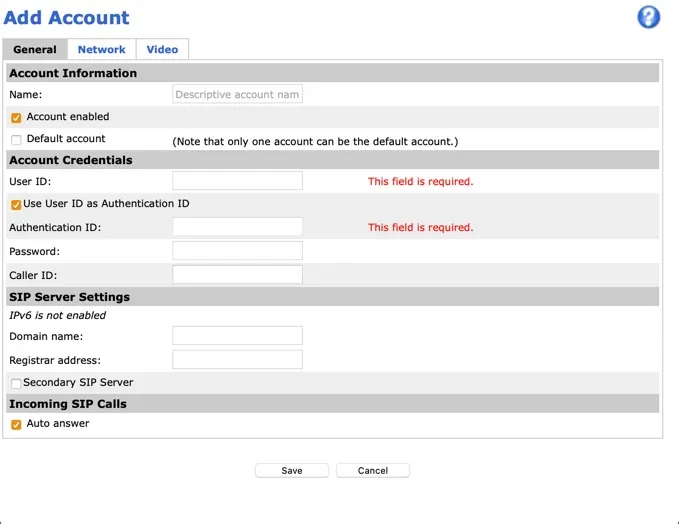Click the Account Credentials section header
Image resolution: width=679 pixels, height=524 pixels.
tap(333, 160)
